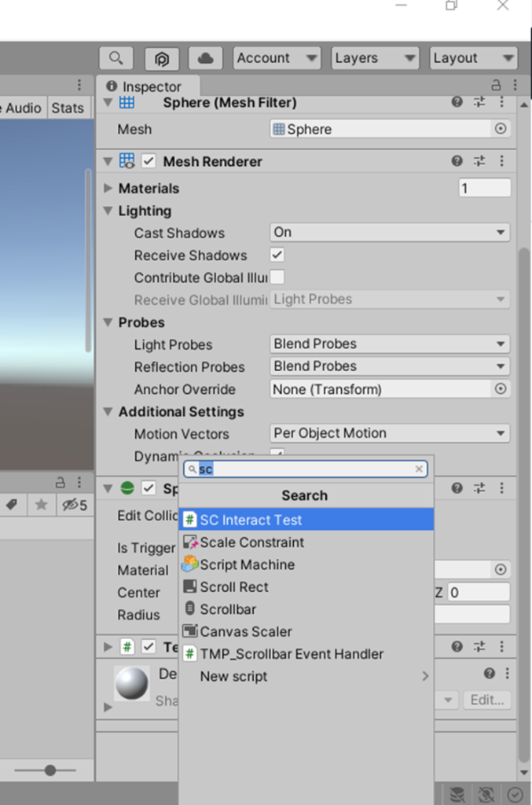Open the Unity Version Control icon
This screenshot has width=532, height=805.
click(161, 58)
